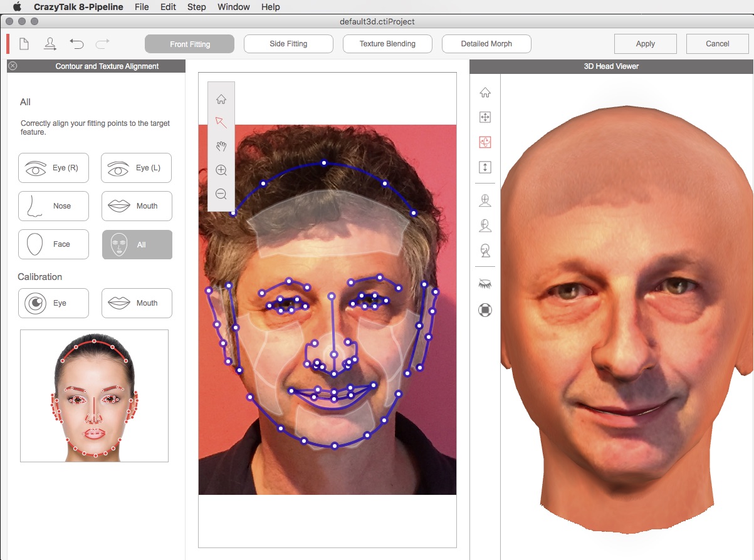This screenshot has width=754, height=560.
Task: Open the Step menu
Action: (197, 7)
